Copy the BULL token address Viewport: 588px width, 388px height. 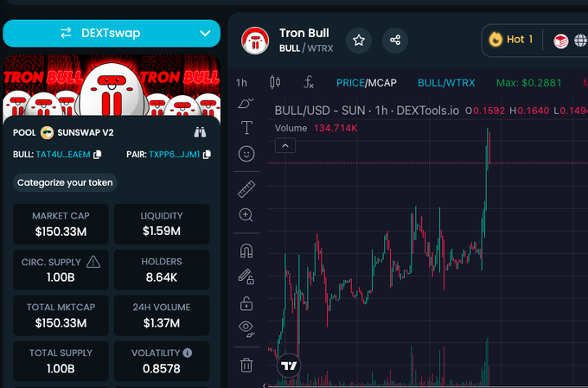coord(98,155)
